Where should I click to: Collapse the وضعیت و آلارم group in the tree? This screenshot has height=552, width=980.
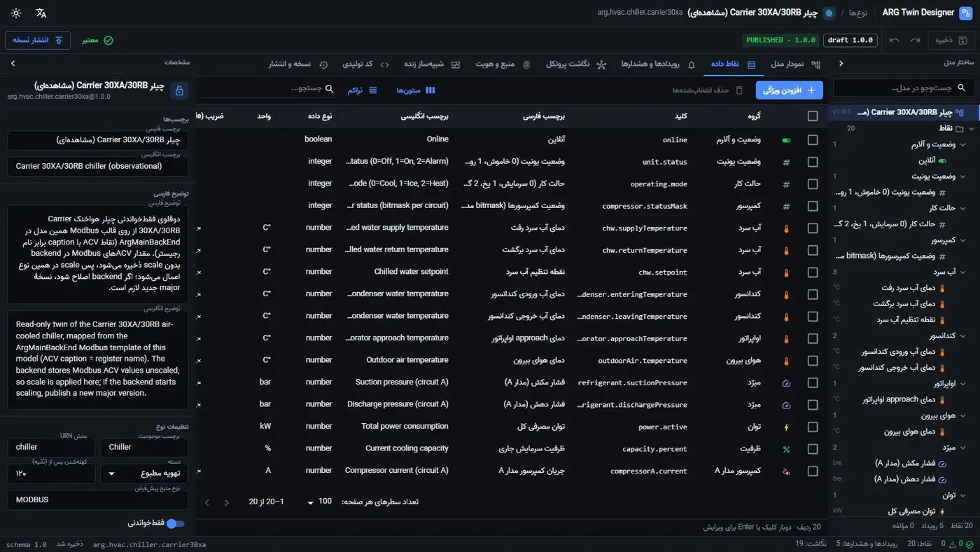(962, 144)
